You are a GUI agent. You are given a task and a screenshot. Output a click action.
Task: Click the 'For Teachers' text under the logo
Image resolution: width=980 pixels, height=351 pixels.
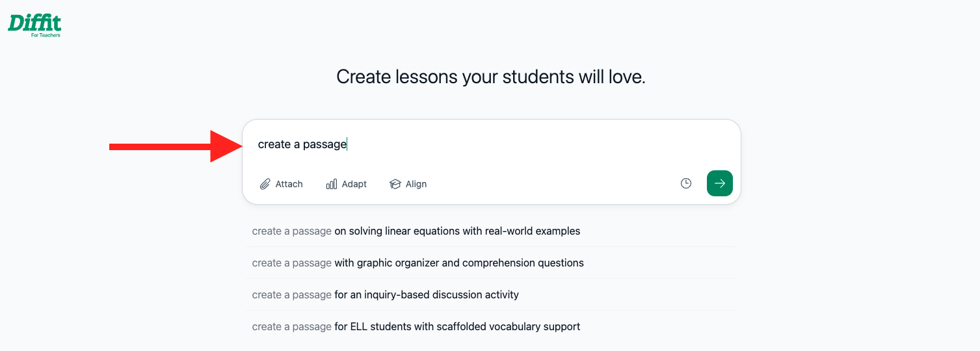pyautogui.click(x=46, y=35)
